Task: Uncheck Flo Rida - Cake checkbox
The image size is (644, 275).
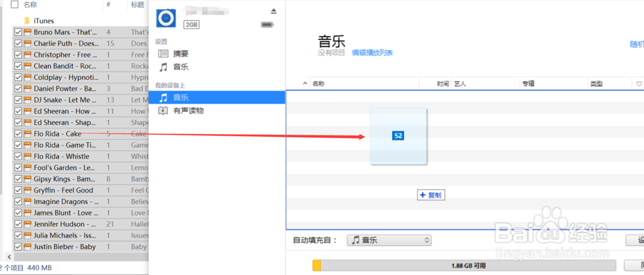Action: pos(17,134)
